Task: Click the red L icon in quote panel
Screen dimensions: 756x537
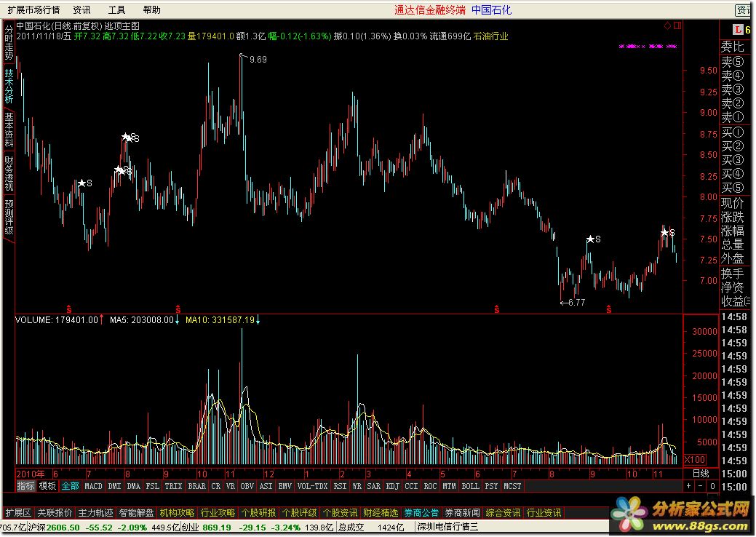Action: coord(738,30)
